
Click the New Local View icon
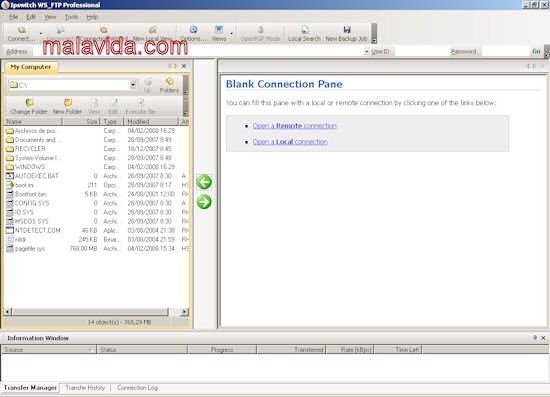(x=153, y=30)
